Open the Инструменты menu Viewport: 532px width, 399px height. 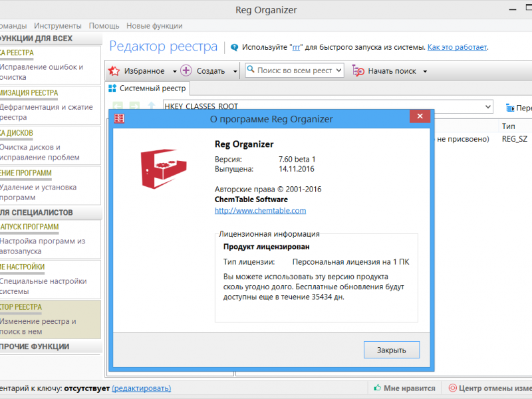(x=58, y=26)
